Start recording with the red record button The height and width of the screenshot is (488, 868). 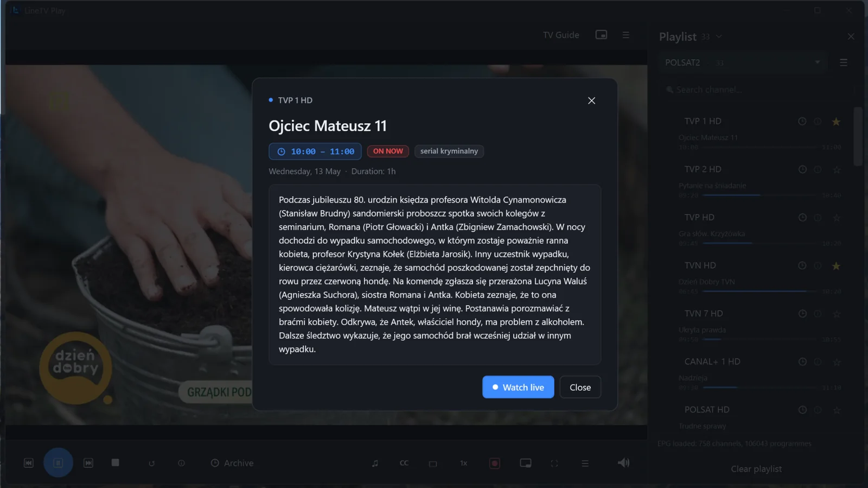click(495, 463)
